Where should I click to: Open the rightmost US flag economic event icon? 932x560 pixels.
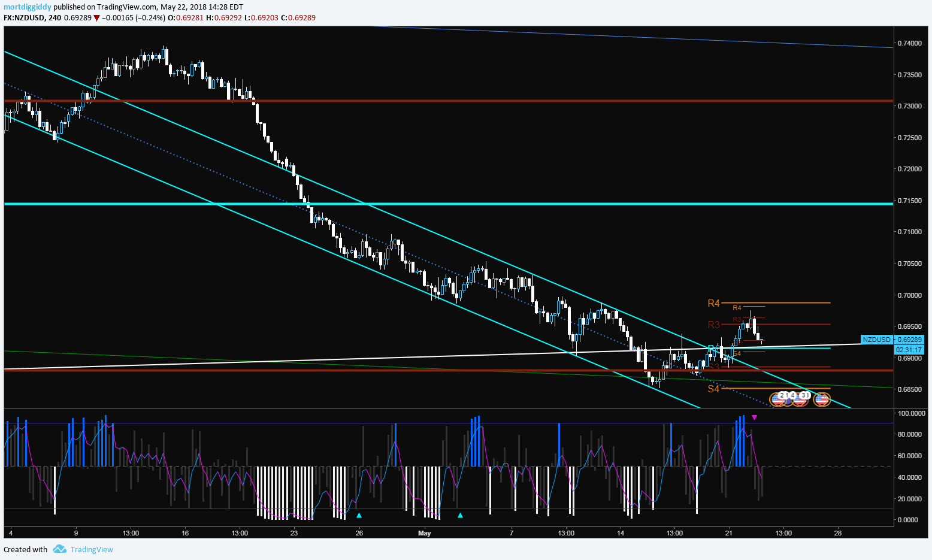[822, 398]
